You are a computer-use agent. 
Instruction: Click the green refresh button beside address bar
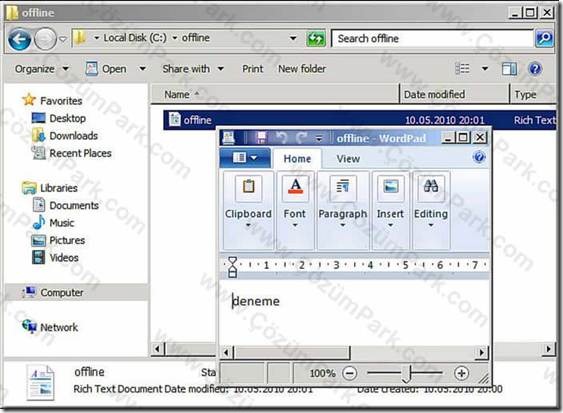(316, 38)
